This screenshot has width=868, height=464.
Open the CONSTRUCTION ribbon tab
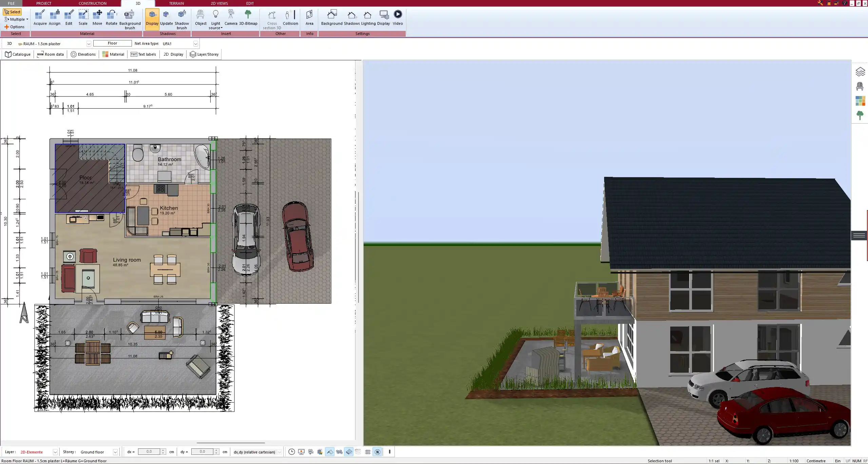(92, 3)
